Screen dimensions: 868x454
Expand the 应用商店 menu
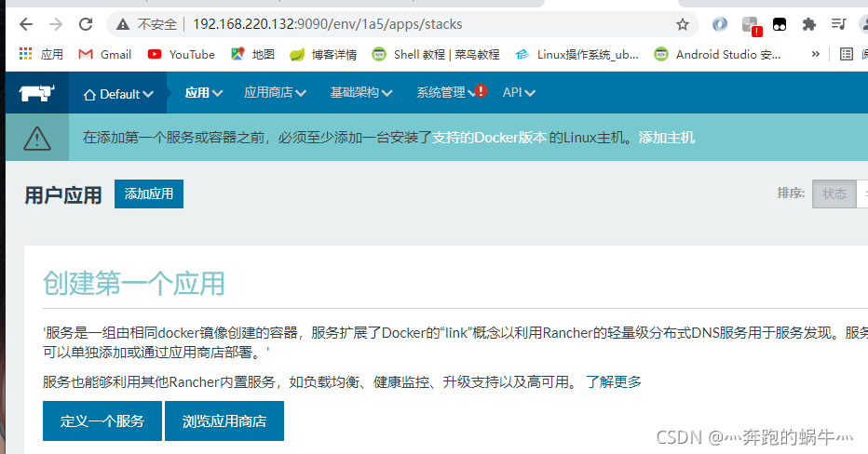click(x=275, y=93)
